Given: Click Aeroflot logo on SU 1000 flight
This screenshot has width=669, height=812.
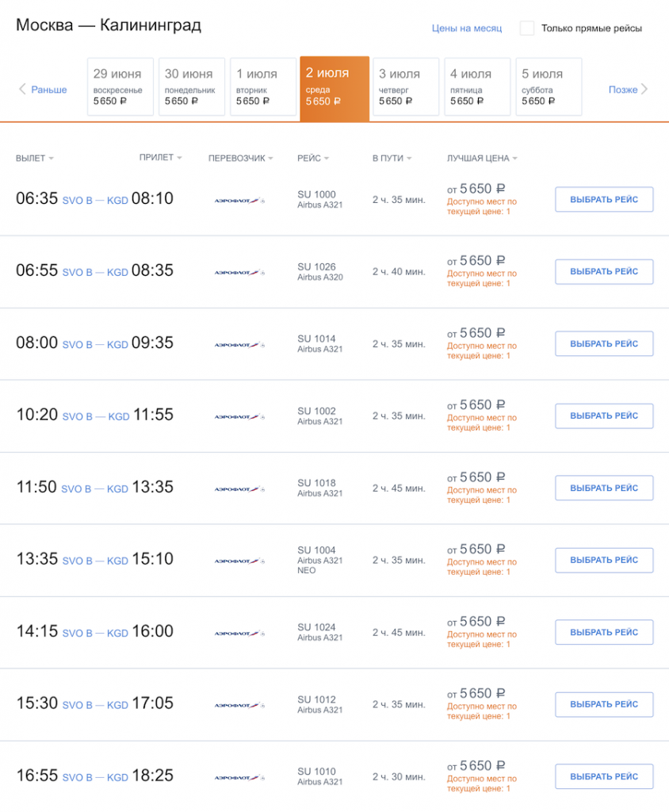Looking at the screenshot, I should [x=239, y=201].
